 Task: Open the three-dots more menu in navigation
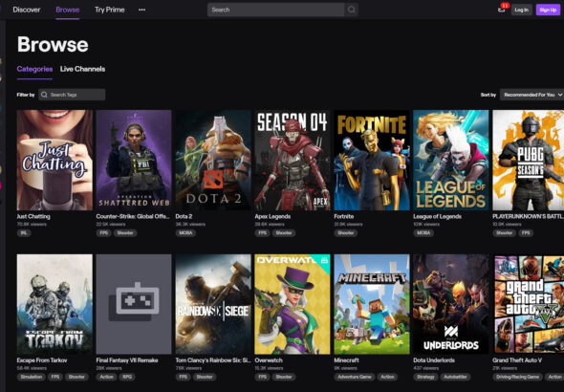pyautogui.click(x=141, y=10)
